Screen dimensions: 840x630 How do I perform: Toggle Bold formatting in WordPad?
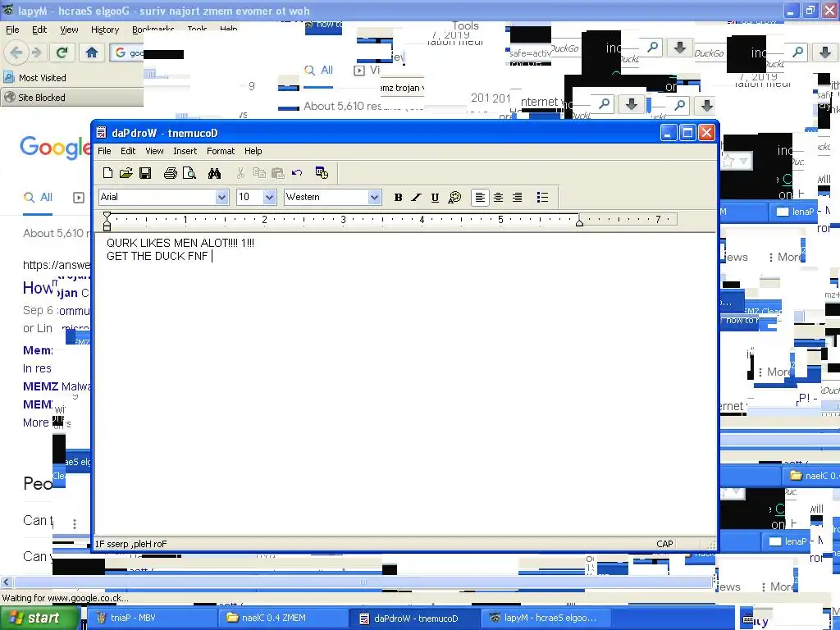coord(398,197)
